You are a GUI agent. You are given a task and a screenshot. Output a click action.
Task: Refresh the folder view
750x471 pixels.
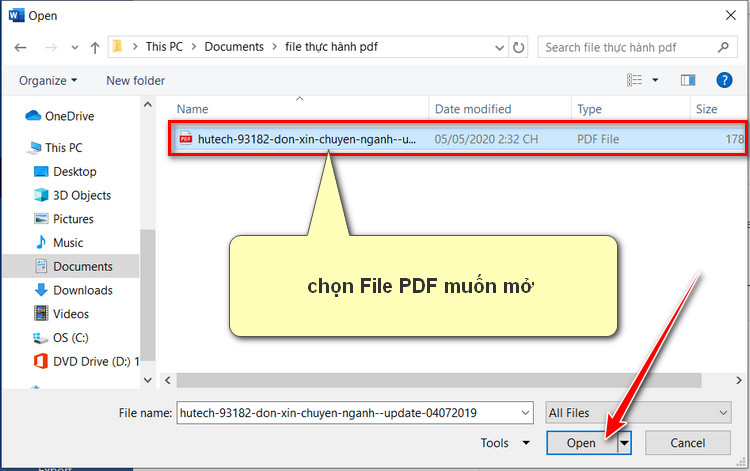pos(518,47)
